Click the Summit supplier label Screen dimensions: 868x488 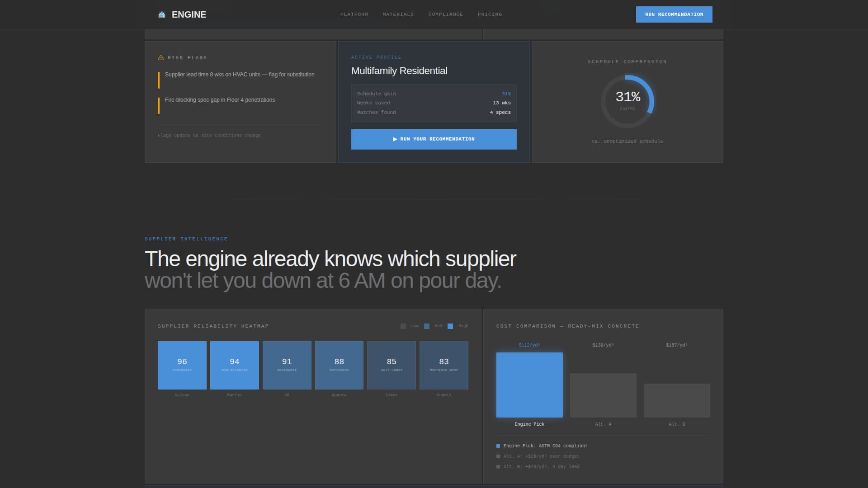click(444, 395)
